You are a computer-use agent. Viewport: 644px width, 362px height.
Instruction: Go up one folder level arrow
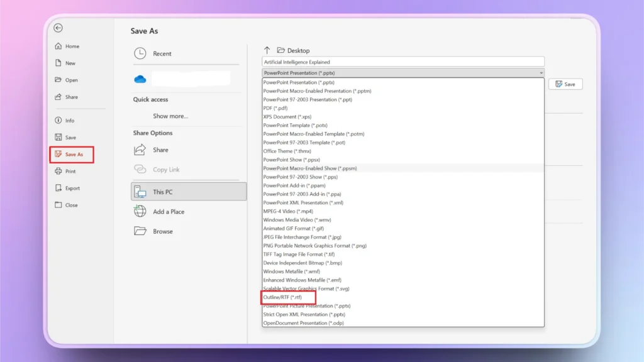click(267, 50)
